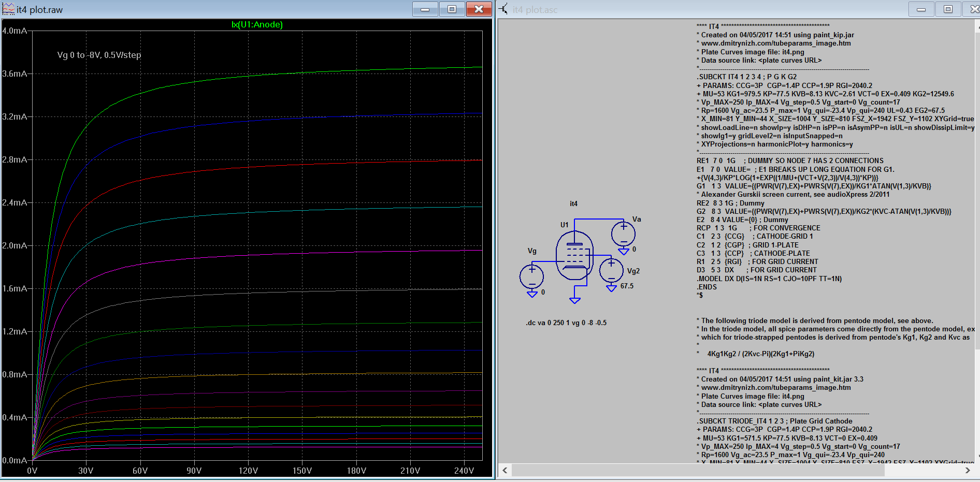Click the 2.8mA y-axis label
Screen dimensions: 980x482
click(x=15, y=159)
